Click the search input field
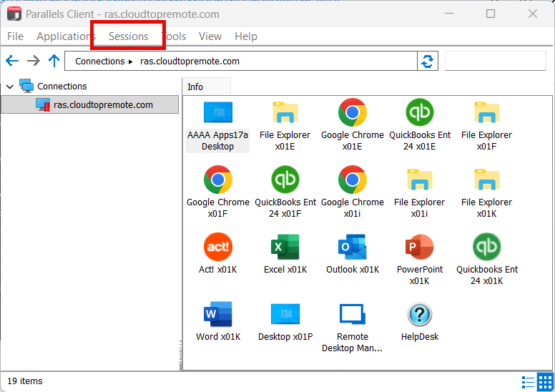This screenshot has height=392, width=555. click(496, 62)
